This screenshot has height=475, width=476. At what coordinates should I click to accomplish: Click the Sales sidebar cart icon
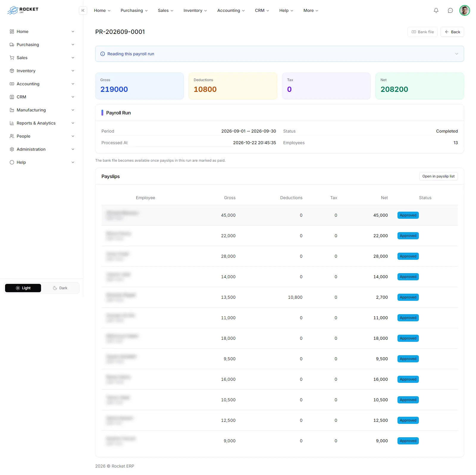click(x=12, y=58)
